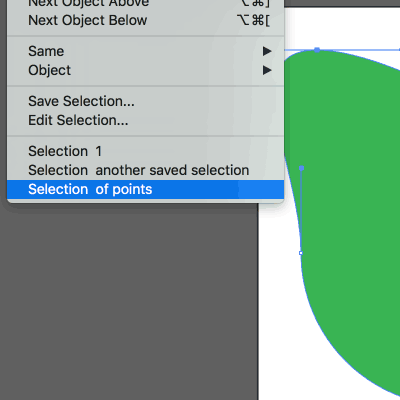This screenshot has width=400, height=400.
Task: Click the horizontal handle line right of top anchor
Action: 360,50
